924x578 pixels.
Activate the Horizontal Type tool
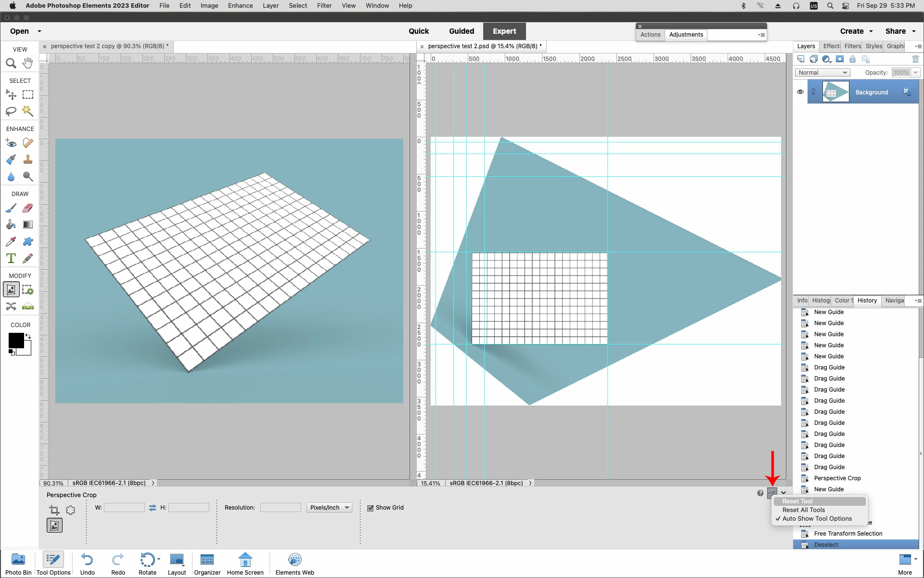11,258
